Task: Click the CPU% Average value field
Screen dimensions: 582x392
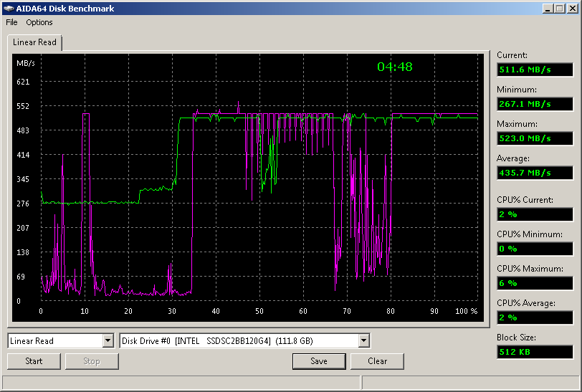Action: click(x=535, y=317)
